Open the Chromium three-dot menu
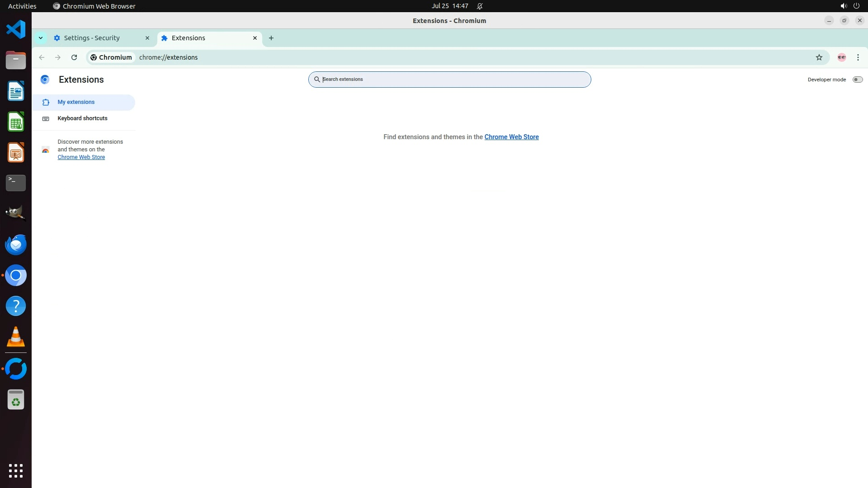The width and height of the screenshot is (868, 488). [x=858, y=57]
